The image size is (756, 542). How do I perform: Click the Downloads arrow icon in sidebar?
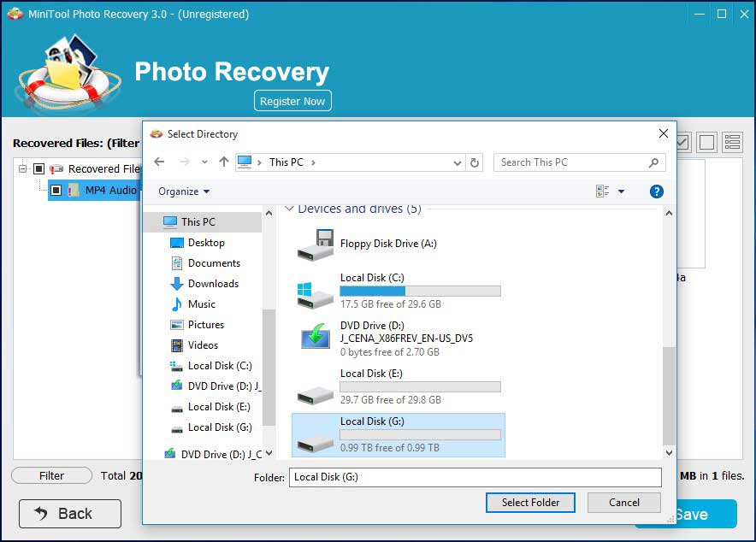[x=177, y=284]
